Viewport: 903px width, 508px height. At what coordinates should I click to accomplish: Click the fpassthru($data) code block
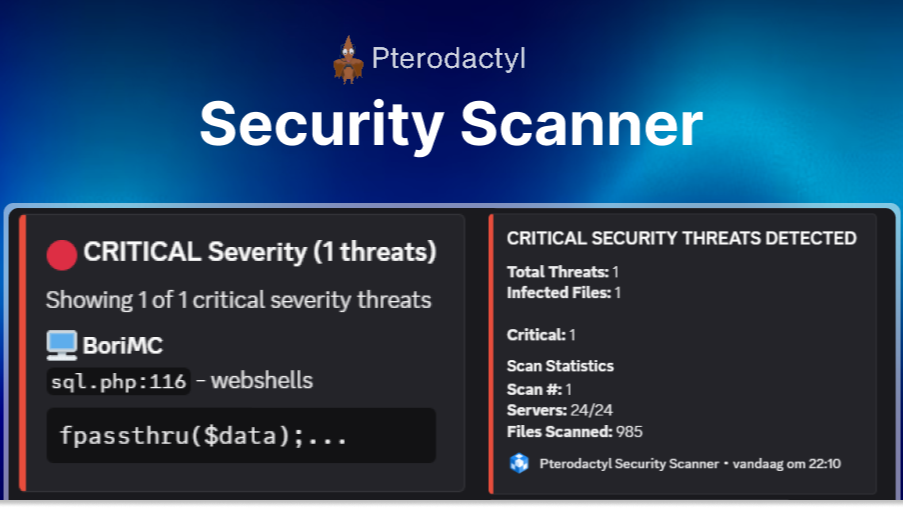[x=241, y=435]
